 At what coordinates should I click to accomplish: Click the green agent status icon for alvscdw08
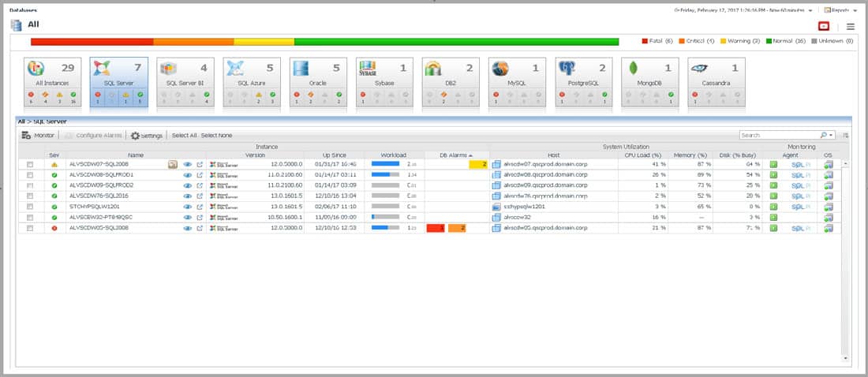[773, 175]
